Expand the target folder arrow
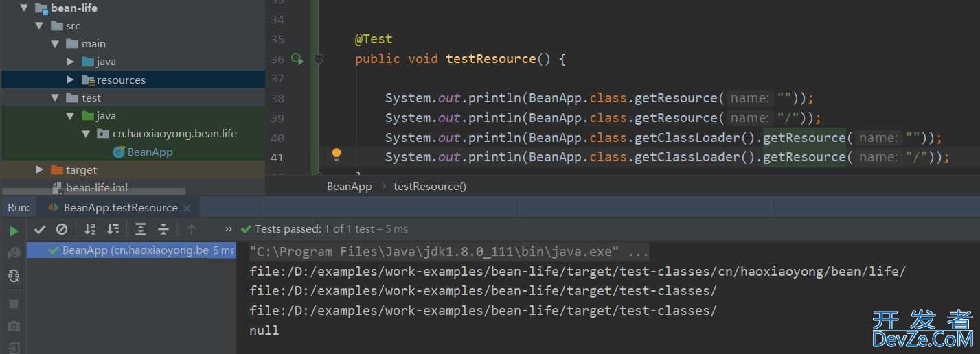The width and height of the screenshot is (980, 354). [x=40, y=169]
